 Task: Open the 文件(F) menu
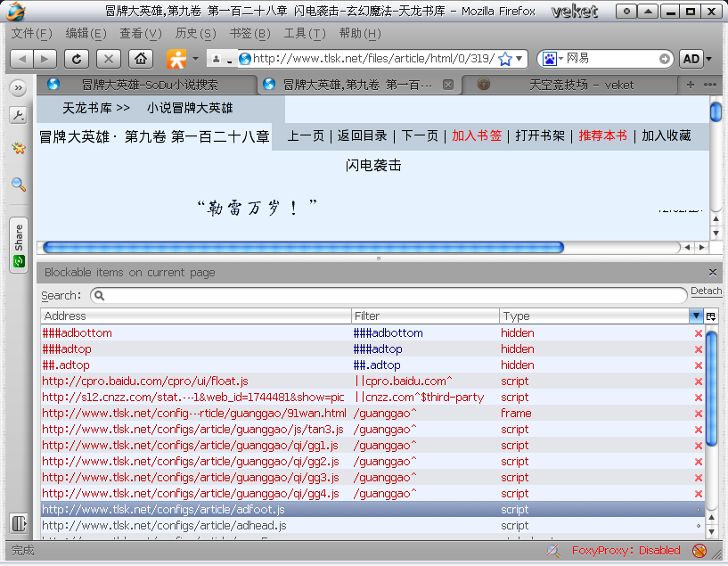pos(31,34)
